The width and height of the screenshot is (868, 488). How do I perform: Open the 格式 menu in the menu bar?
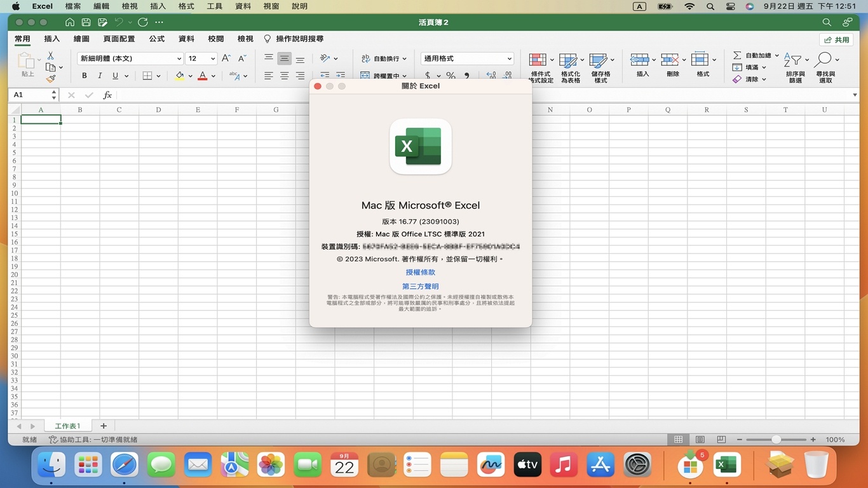(186, 6)
